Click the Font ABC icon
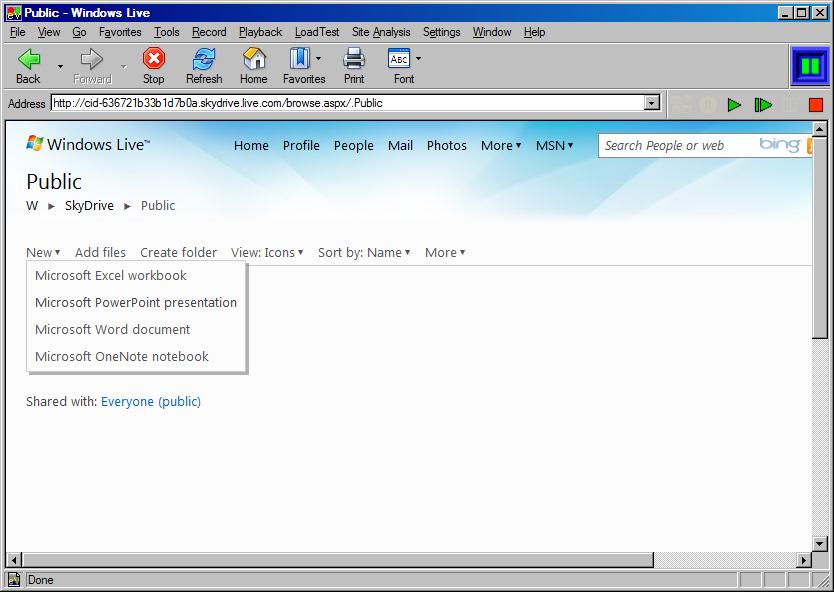The width and height of the screenshot is (834, 592). 399,59
